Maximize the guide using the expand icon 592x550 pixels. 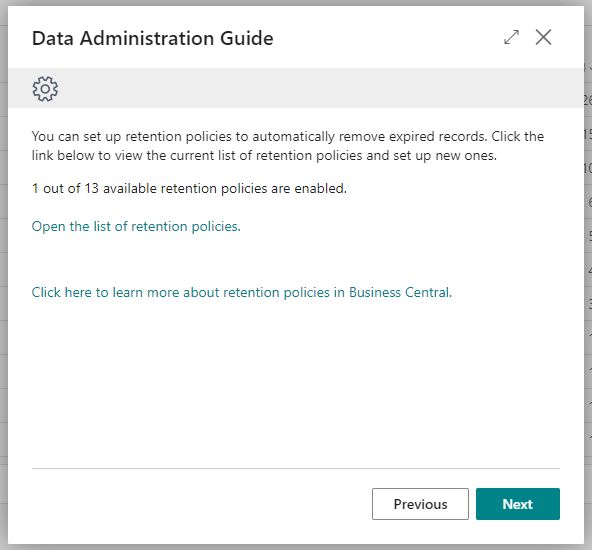tap(512, 37)
